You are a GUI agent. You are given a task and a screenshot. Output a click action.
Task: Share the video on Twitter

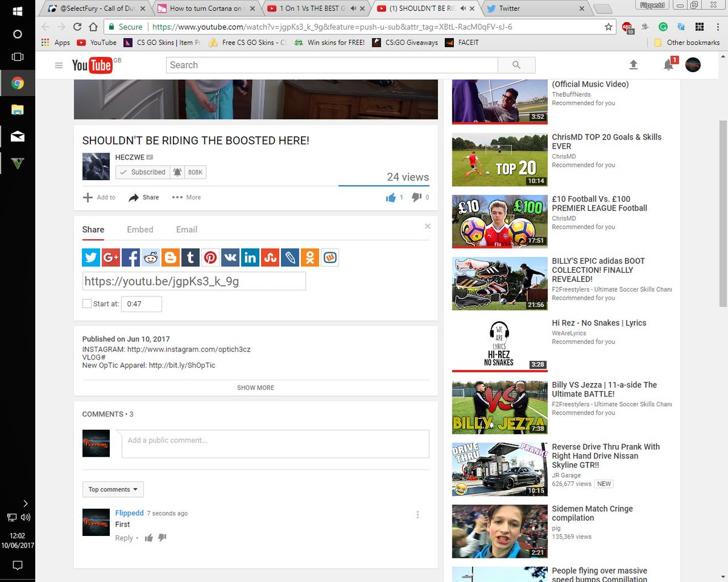click(91, 258)
